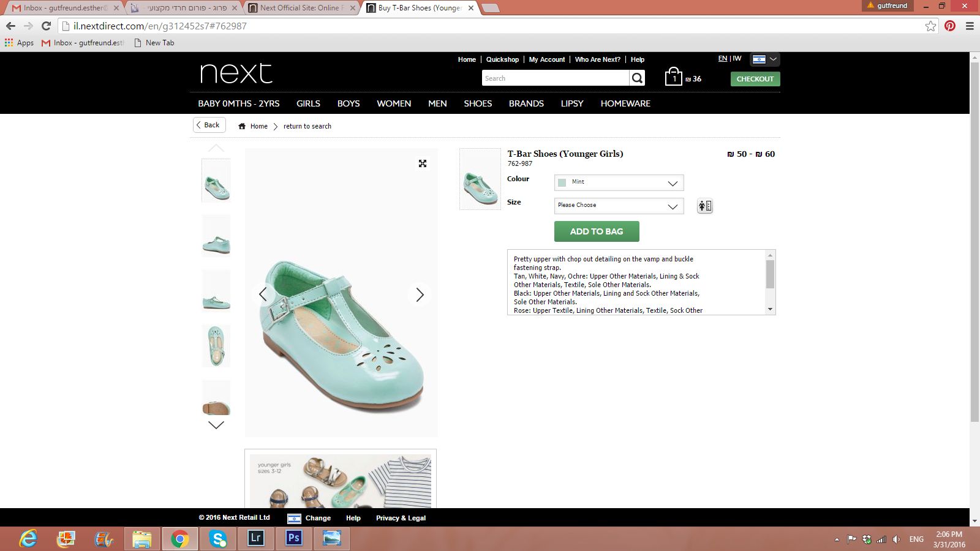Click the description box scrollbar down arrow
980x551 pixels.
(x=771, y=310)
